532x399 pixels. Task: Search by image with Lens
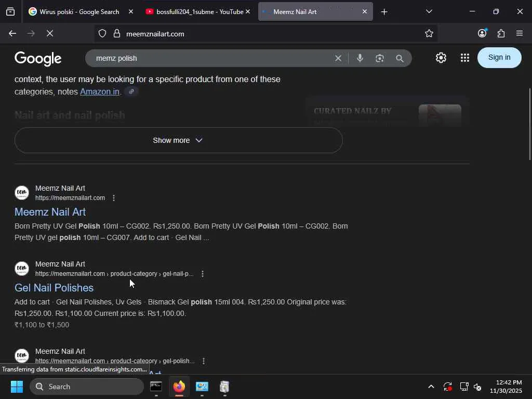click(380, 58)
